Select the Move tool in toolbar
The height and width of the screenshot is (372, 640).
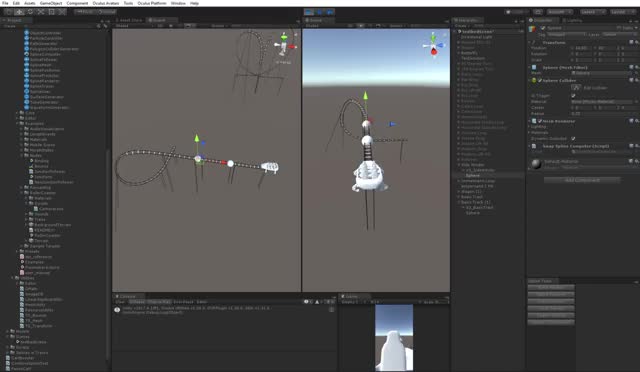pyautogui.click(x=19, y=12)
